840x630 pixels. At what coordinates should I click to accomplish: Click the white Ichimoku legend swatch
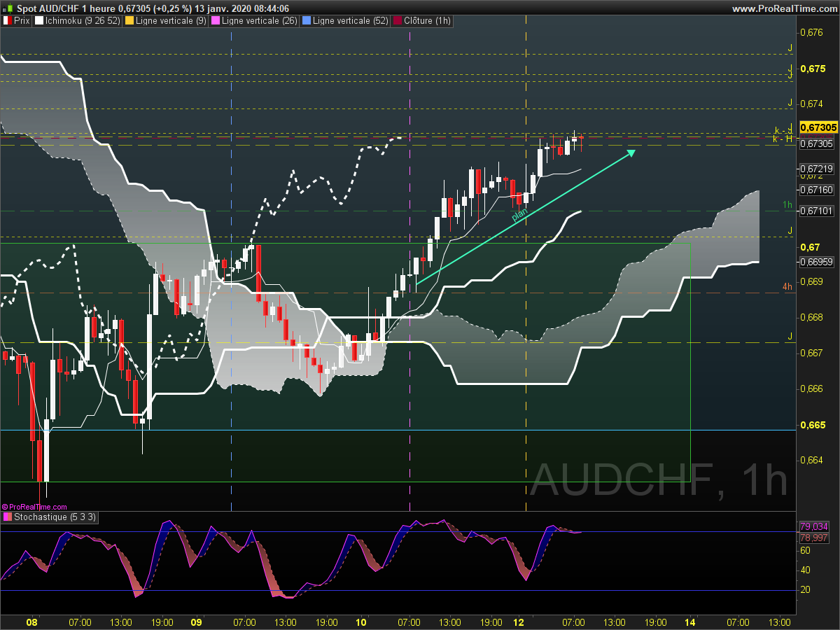39,21
